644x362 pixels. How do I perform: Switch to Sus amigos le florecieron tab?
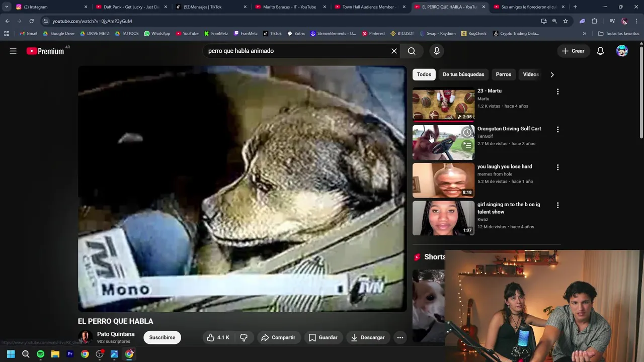click(x=528, y=7)
